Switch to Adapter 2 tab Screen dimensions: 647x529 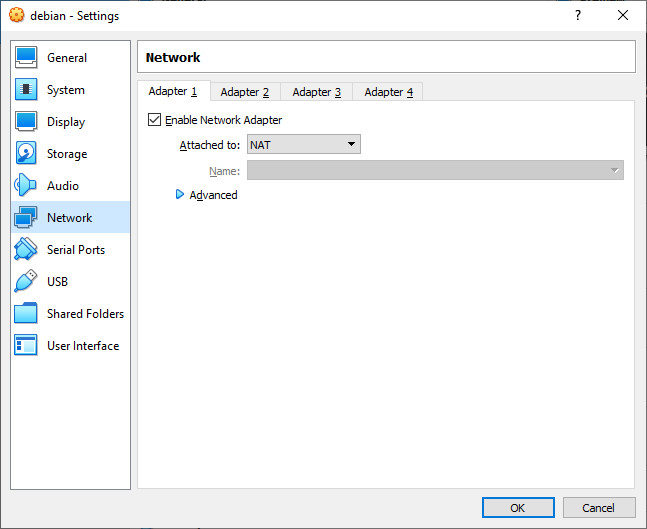[x=245, y=92]
